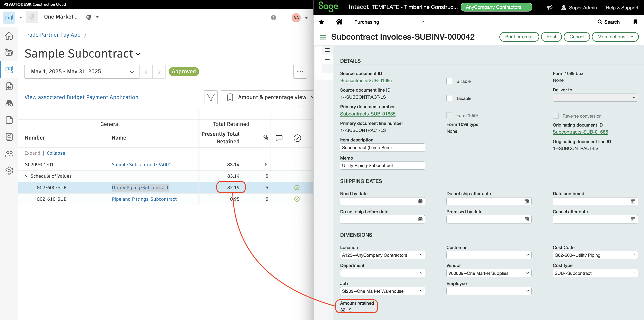This screenshot has height=320, width=644.
Task: Open the Location dropdown
Action: point(382,255)
